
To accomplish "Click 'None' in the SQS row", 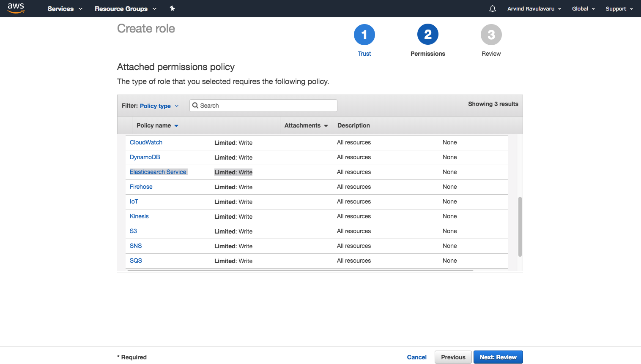I will 449,261.
